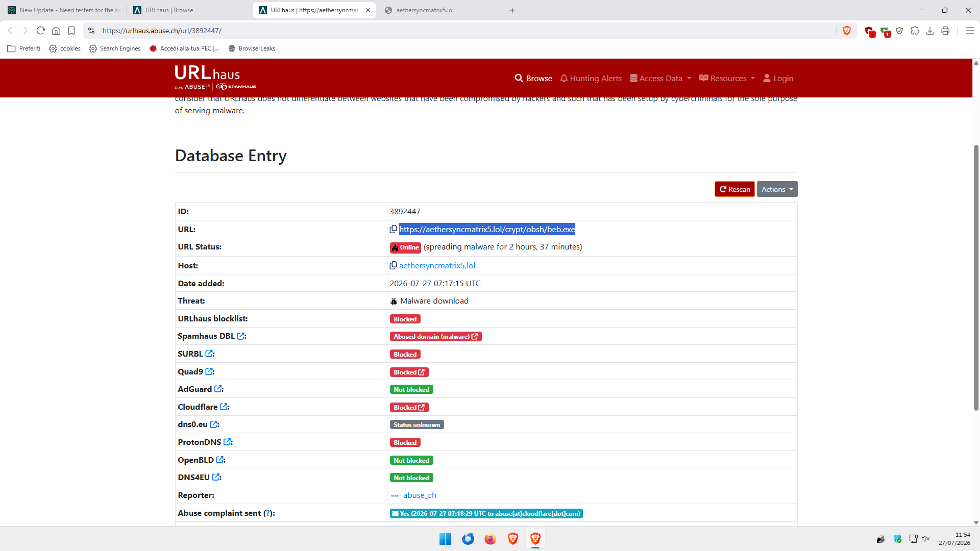Select date added 2026-07-27 07:17:15 UTC
980x551 pixels.
click(435, 283)
